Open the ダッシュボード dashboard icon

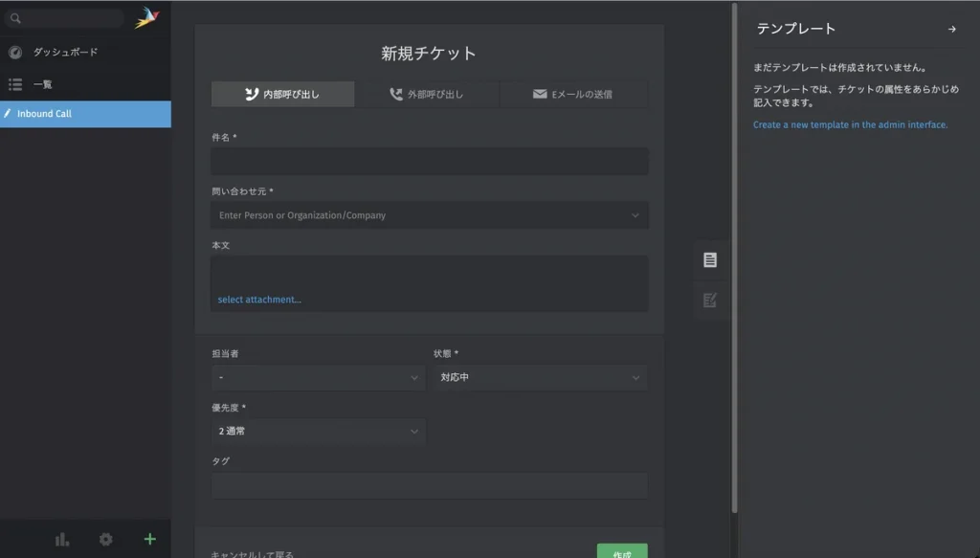click(x=15, y=53)
